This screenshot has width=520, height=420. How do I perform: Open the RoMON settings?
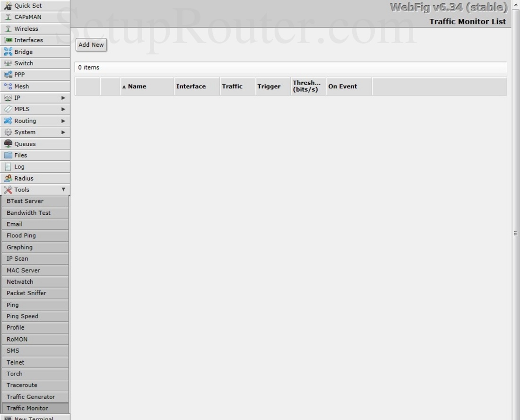click(x=35, y=340)
